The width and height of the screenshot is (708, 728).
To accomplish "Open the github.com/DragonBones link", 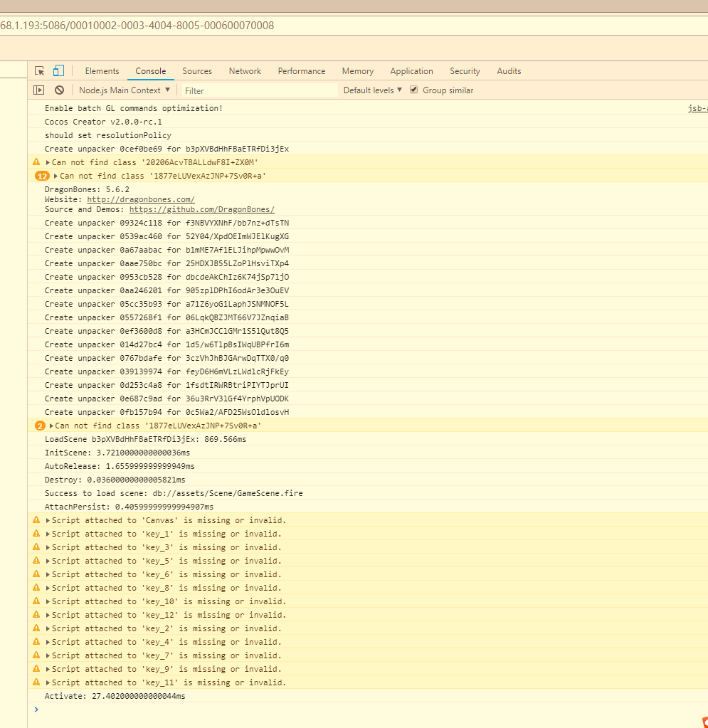I will [202, 209].
